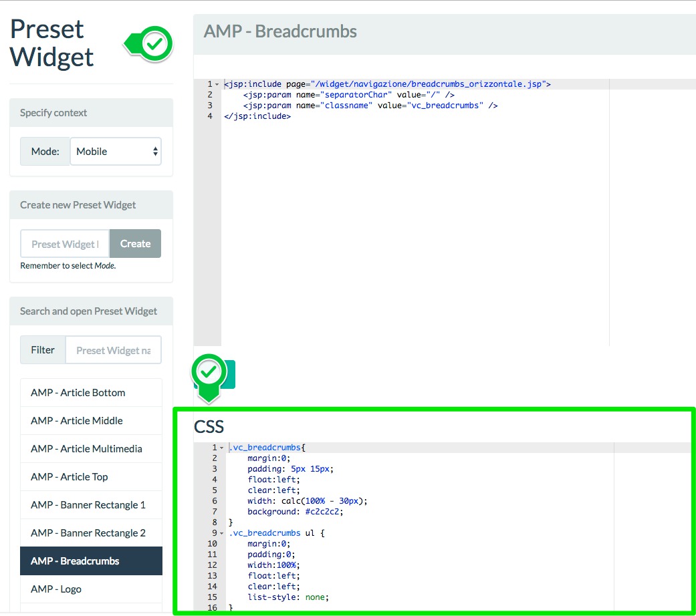The image size is (696, 616).
Task: Click the green checkmark badge beside Preset Widget title
Action: pos(155,45)
